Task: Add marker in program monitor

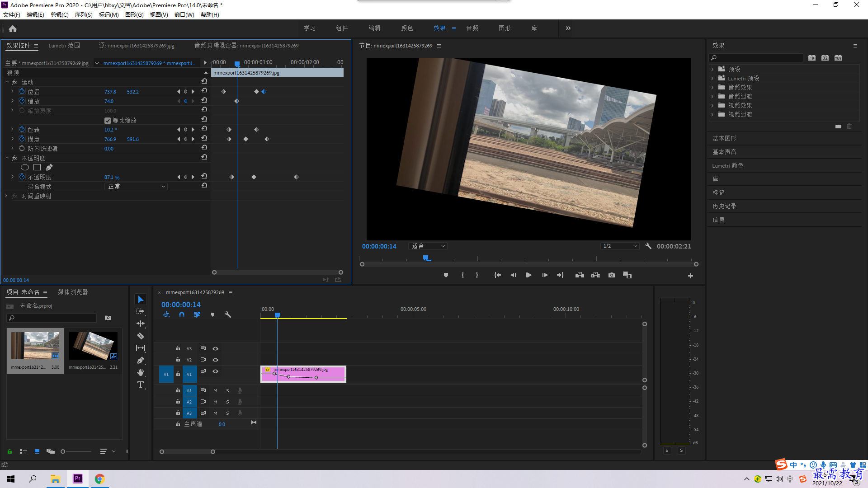Action: click(446, 275)
